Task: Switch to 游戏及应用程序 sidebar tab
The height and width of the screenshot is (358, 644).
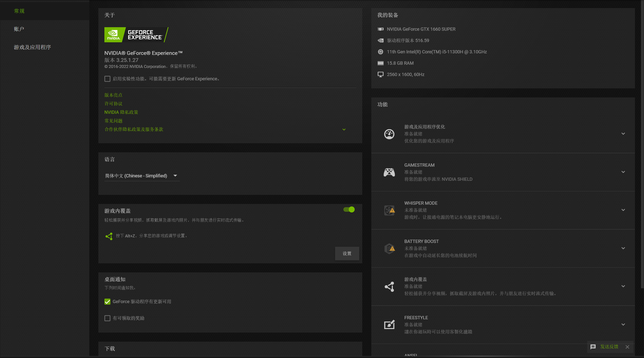Action: click(x=32, y=47)
